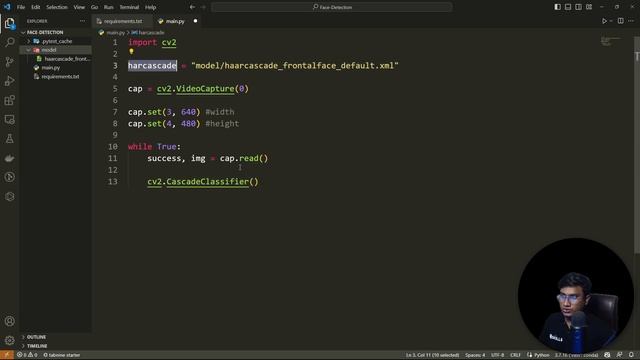Open the File menu
Screen dimensions: 640x360
[x=21, y=7]
